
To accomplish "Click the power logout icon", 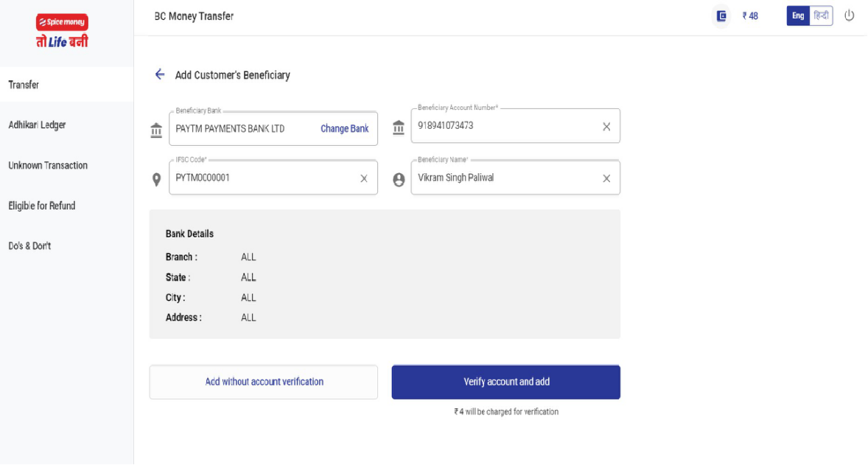I will pyautogui.click(x=849, y=15).
